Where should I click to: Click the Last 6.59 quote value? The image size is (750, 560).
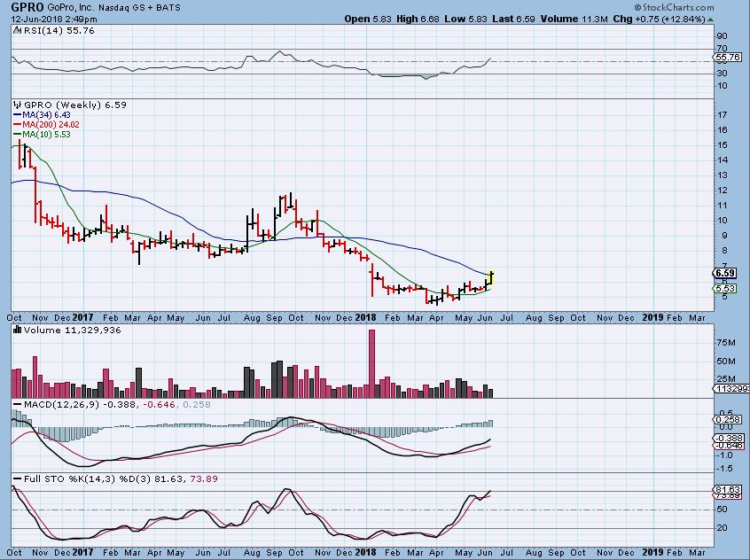click(513, 19)
